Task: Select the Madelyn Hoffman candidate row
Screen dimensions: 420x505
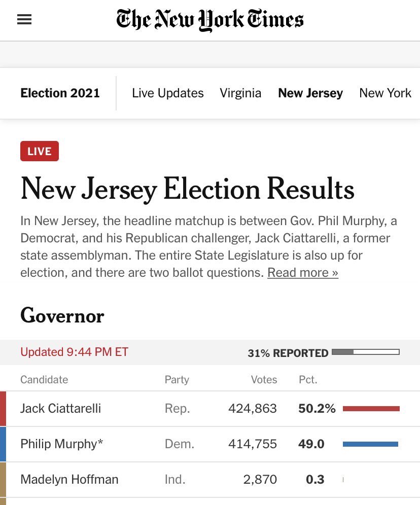Action: pyautogui.click(x=210, y=480)
